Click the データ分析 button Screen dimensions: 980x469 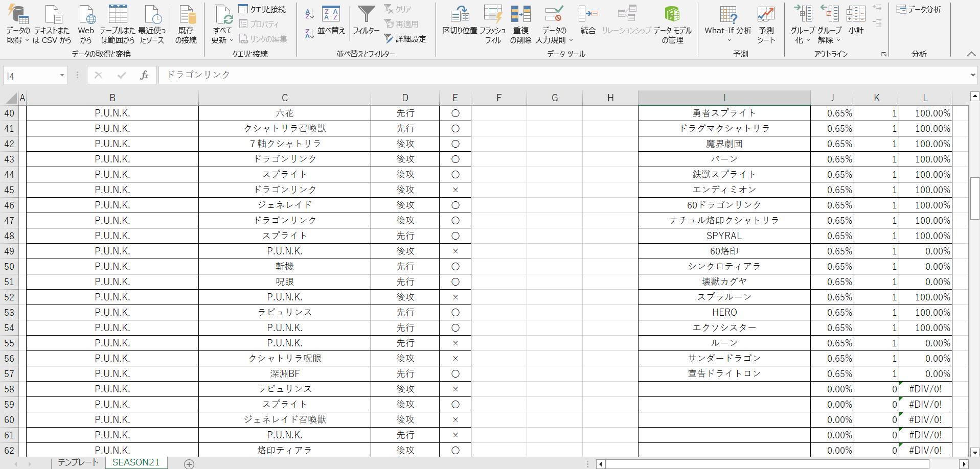click(919, 9)
